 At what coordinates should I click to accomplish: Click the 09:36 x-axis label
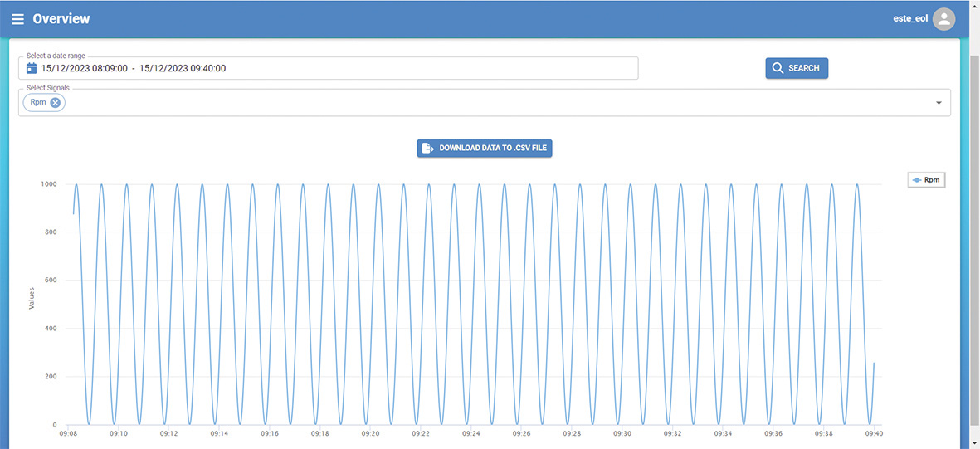coord(773,432)
